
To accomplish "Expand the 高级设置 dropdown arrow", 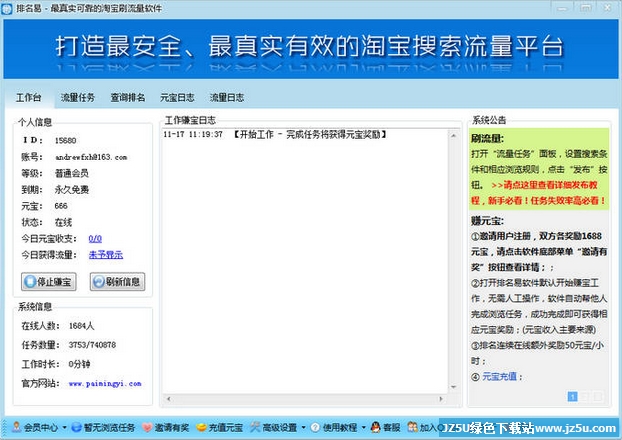I will click(x=303, y=428).
